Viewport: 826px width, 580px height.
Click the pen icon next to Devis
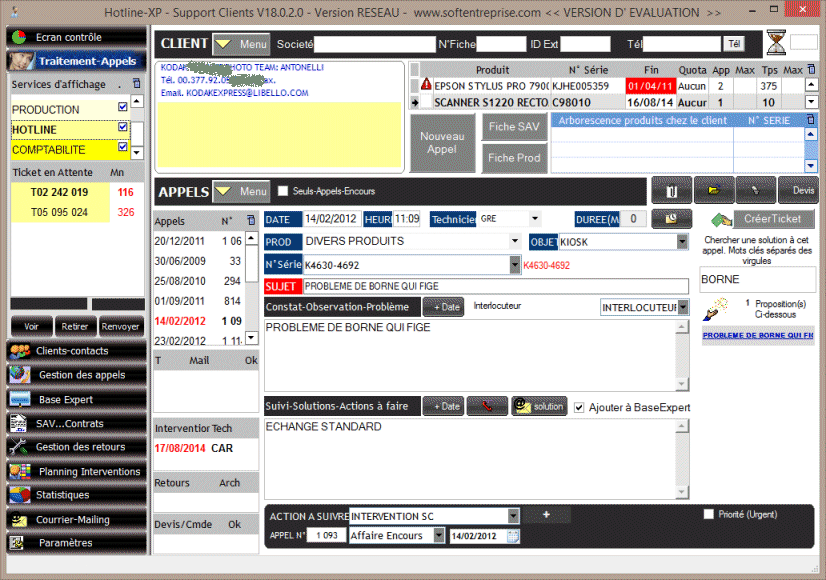point(755,189)
